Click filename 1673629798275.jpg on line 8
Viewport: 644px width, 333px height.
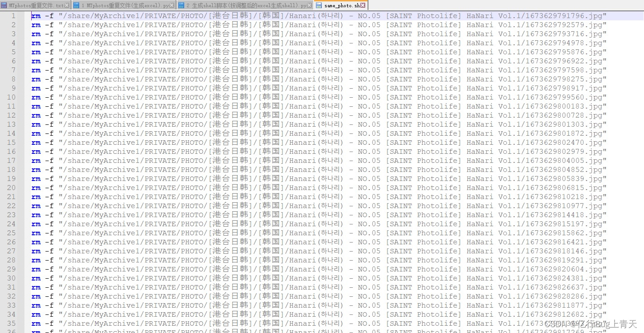click(x=564, y=79)
